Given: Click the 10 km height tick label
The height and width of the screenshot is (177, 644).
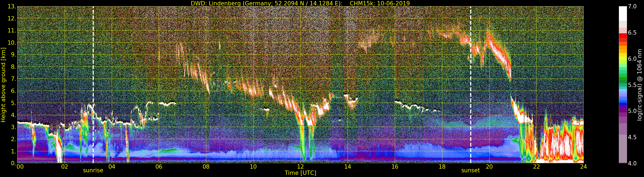Looking at the screenshot, I should tap(12, 43).
